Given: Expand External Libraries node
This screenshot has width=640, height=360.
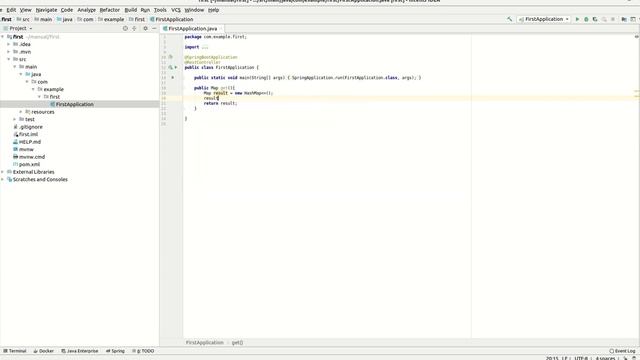Looking at the screenshot, I should [x=3, y=172].
